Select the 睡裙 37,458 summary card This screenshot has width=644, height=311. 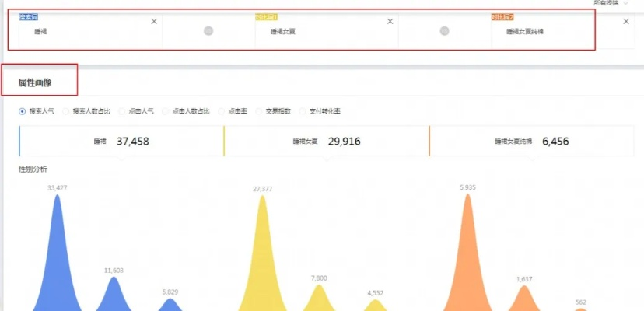(x=121, y=142)
